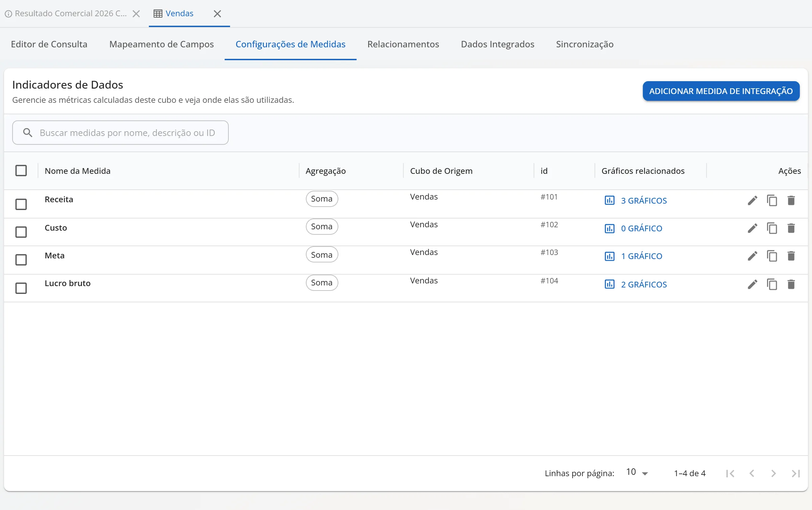Go to the previous page arrow
812x510 pixels.
pyautogui.click(x=752, y=473)
